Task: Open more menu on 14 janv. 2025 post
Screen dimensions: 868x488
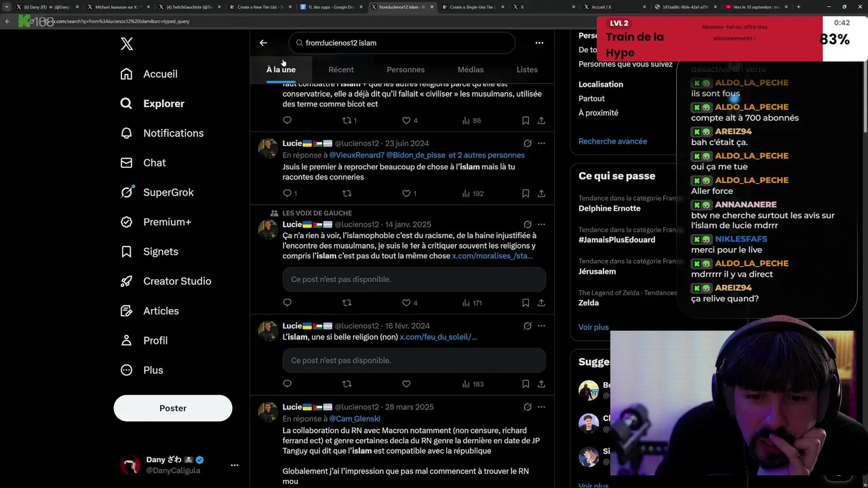Action: 541,224
